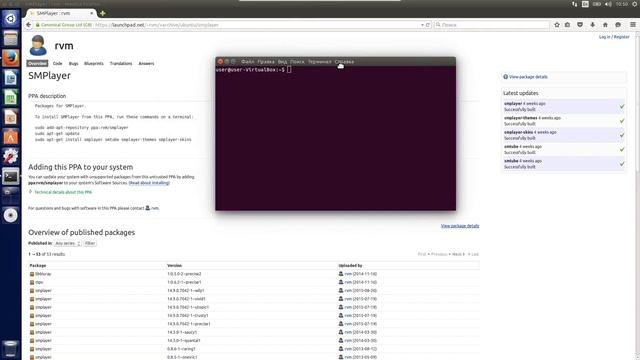Open smplayer-skins in Latest updates
Viewport: 640px width, 360px height.
click(x=518, y=132)
